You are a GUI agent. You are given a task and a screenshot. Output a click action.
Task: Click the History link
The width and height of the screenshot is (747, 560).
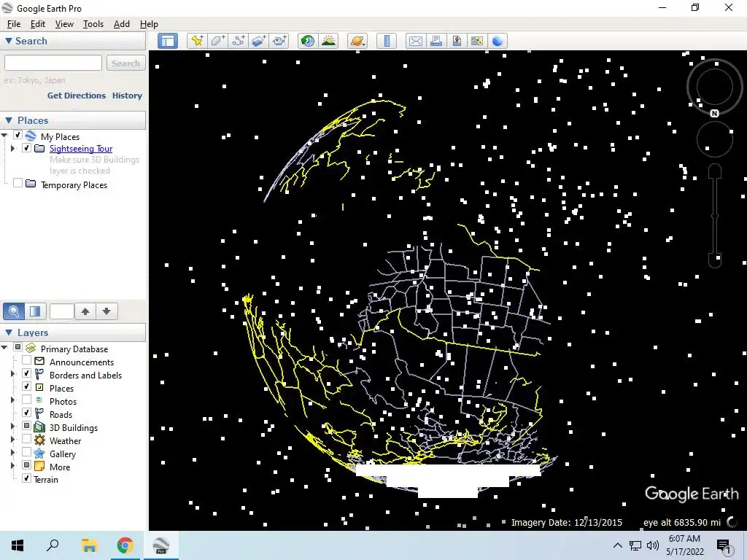coord(127,96)
